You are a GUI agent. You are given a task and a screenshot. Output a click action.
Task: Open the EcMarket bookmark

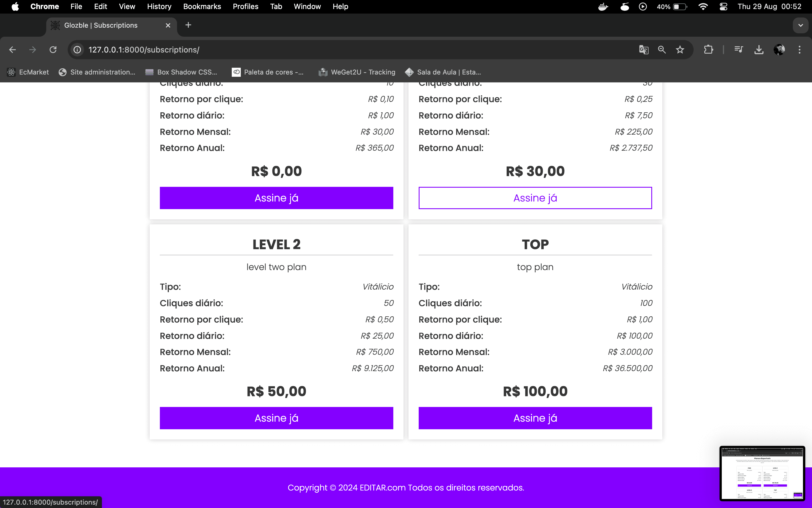pyautogui.click(x=28, y=72)
